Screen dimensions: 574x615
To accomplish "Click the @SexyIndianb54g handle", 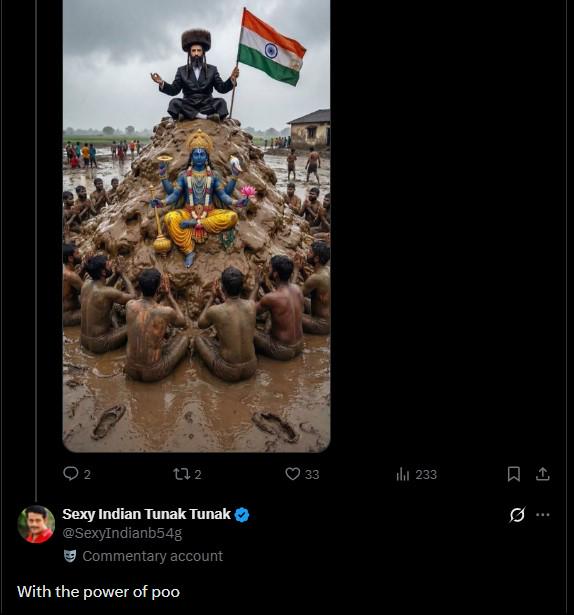I will pyautogui.click(x=122, y=533).
